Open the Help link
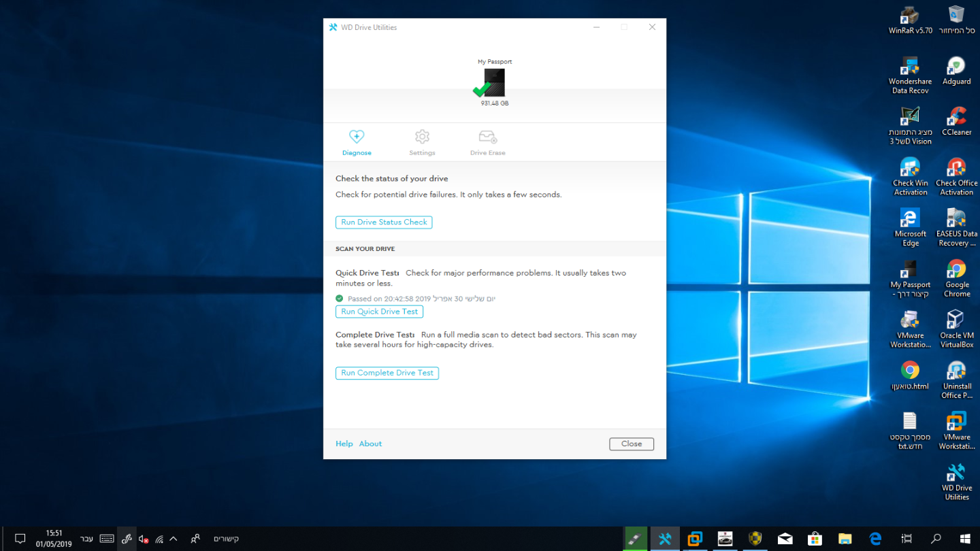Image resolution: width=980 pixels, height=551 pixels. (x=344, y=444)
